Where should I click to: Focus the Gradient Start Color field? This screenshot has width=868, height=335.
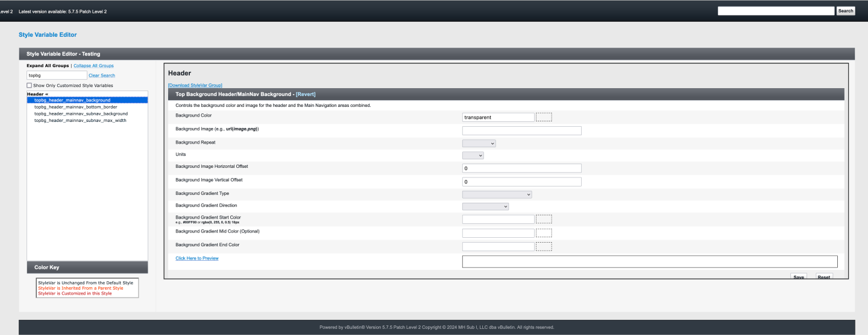tap(498, 219)
